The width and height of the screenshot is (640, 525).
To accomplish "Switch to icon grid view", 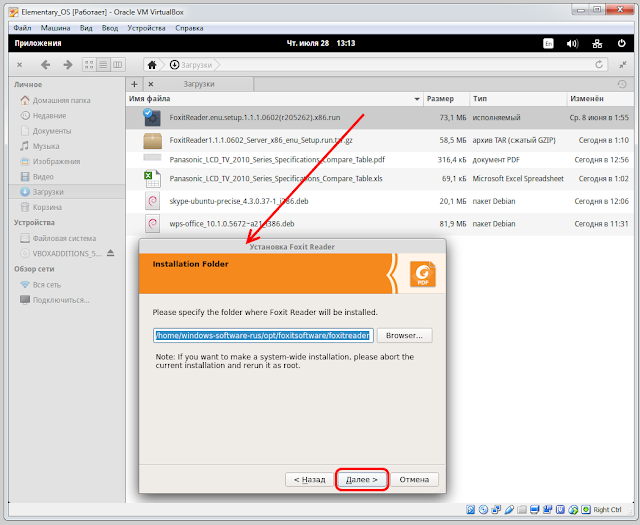I will 89,65.
